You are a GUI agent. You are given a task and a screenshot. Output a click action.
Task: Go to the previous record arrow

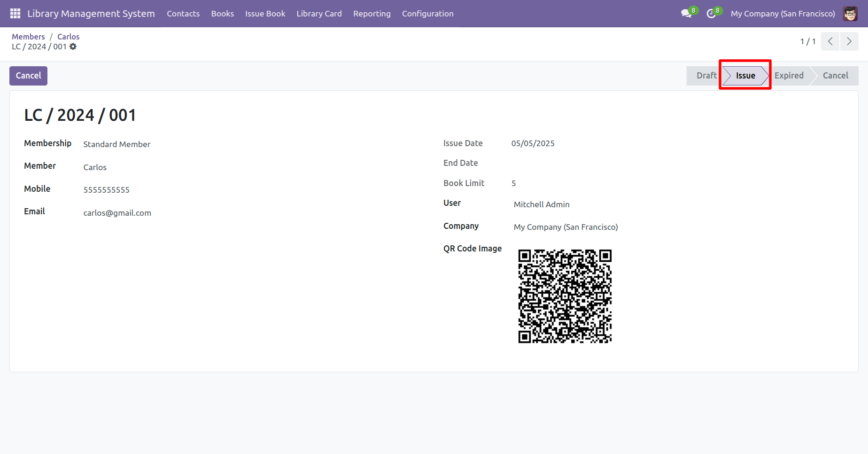click(x=830, y=41)
